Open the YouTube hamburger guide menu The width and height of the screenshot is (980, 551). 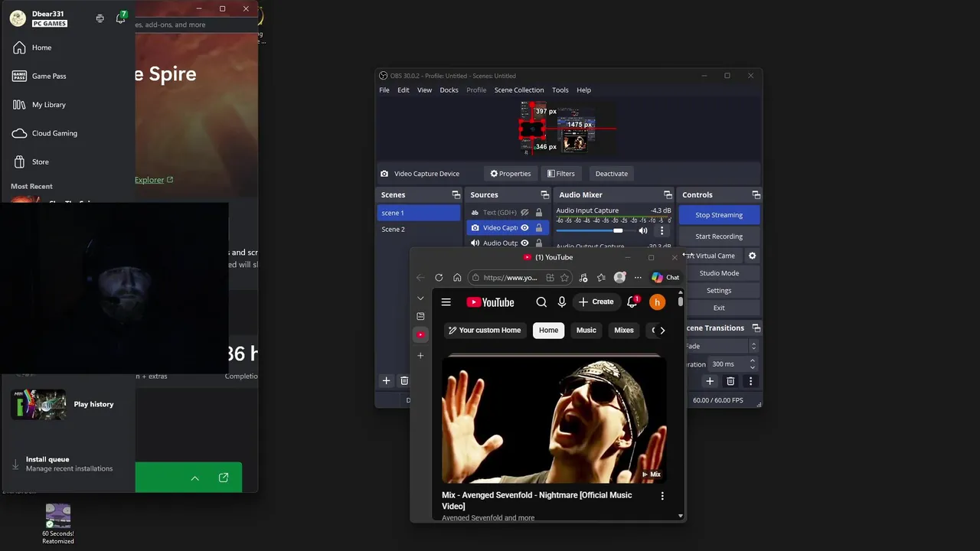click(x=446, y=302)
